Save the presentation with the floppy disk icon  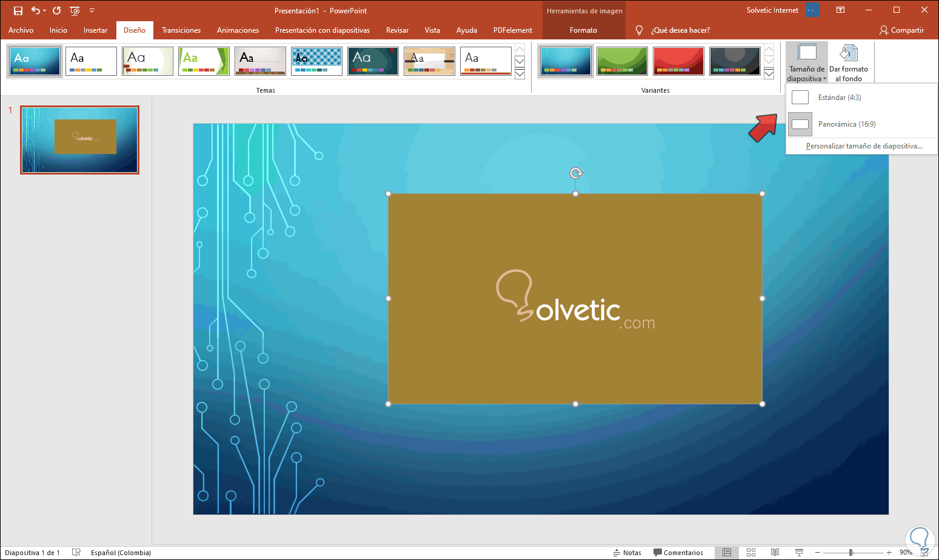18,11
